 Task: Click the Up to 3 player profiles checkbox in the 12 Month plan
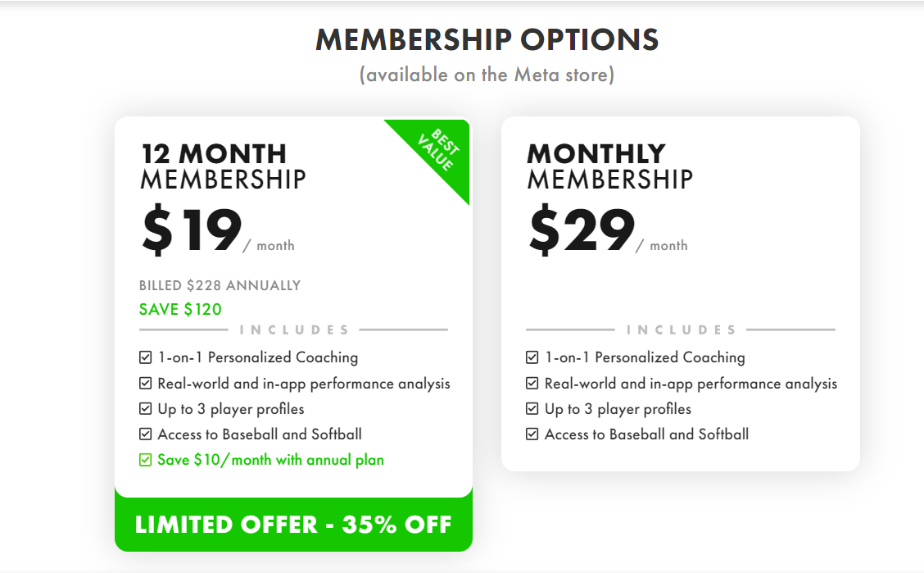tap(146, 408)
